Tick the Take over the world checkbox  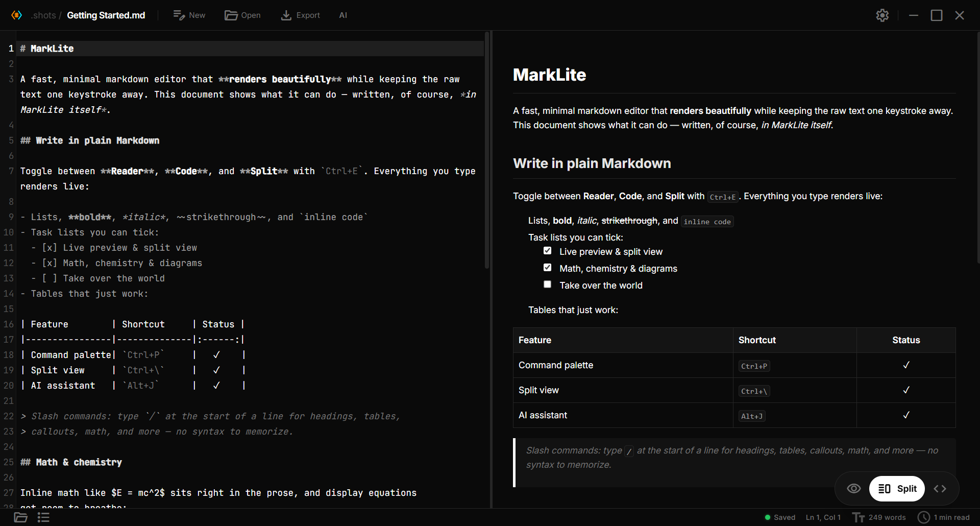click(x=548, y=284)
